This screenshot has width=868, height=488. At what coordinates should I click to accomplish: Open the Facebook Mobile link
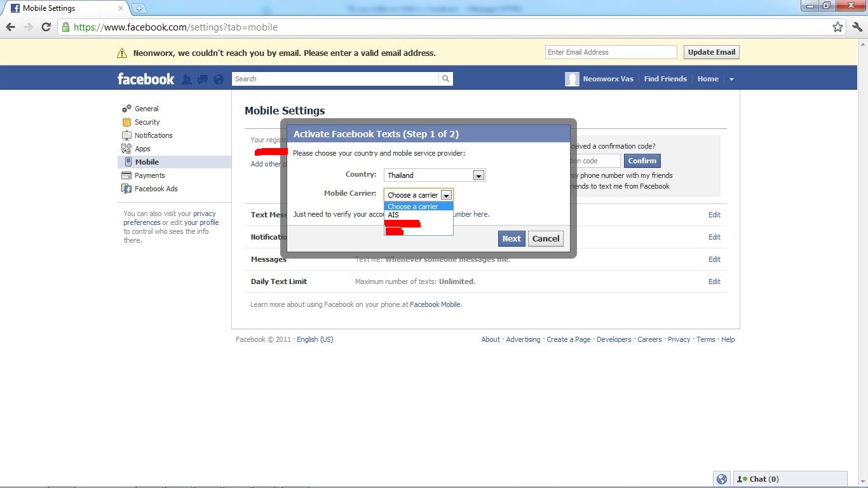click(435, 304)
